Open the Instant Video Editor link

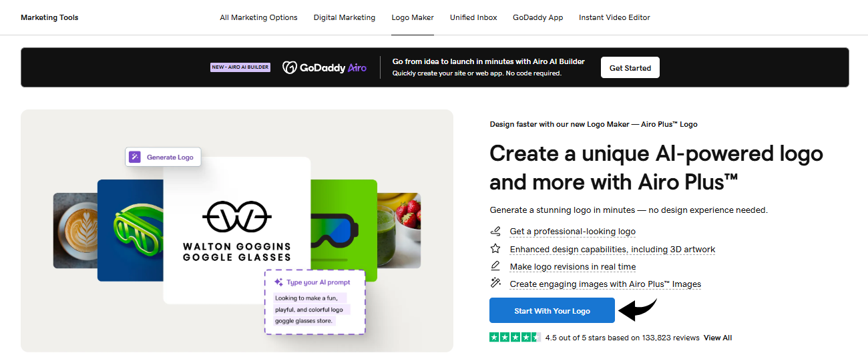pyautogui.click(x=614, y=17)
